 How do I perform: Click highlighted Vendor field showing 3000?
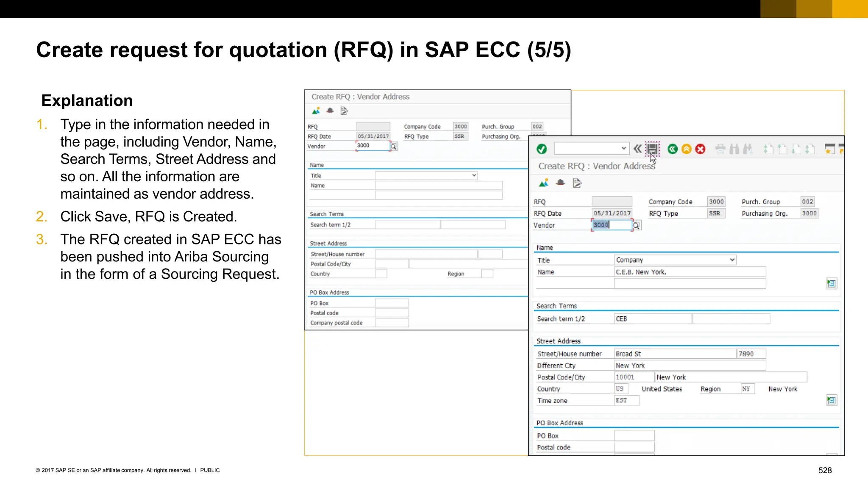pyautogui.click(x=612, y=225)
